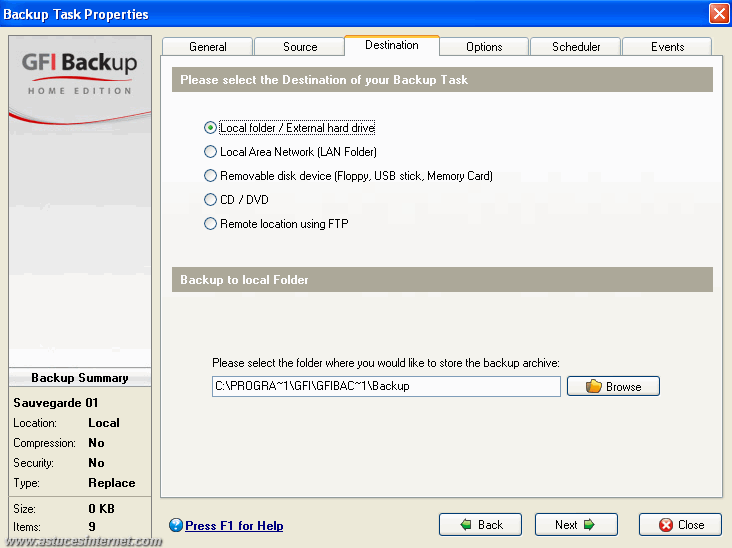Screen dimensions: 732x548
Task: Close the Backup Task Properties dialog
Action: [x=680, y=525]
